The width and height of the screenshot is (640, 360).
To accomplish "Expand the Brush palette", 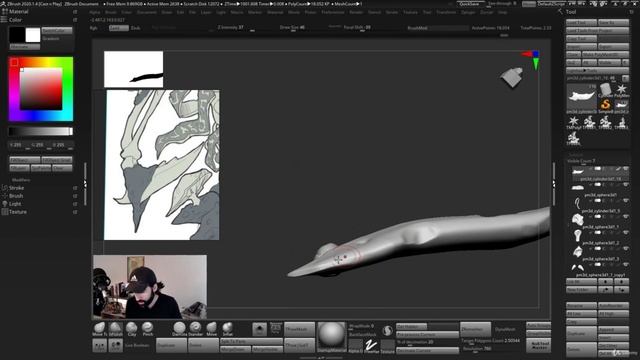I will pos(16,196).
